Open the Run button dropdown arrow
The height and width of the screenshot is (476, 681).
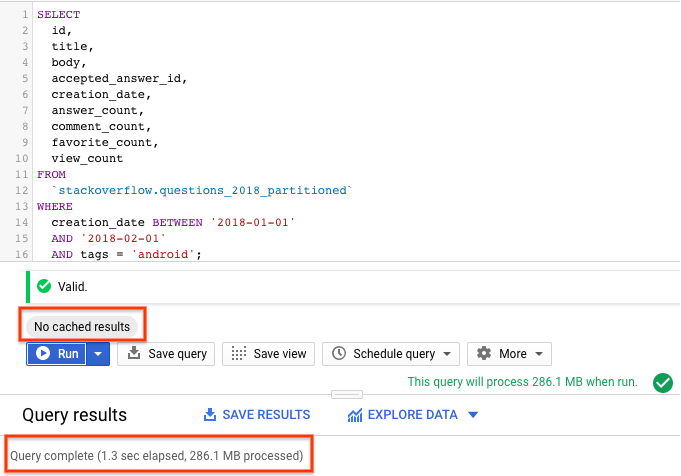point(98,354)
